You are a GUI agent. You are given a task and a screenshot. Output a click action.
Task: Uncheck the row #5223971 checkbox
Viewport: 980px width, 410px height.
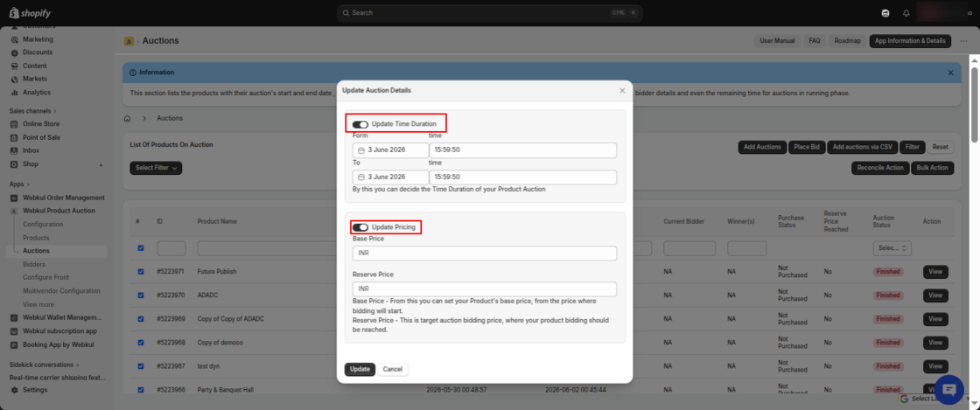tap(141, 272)
